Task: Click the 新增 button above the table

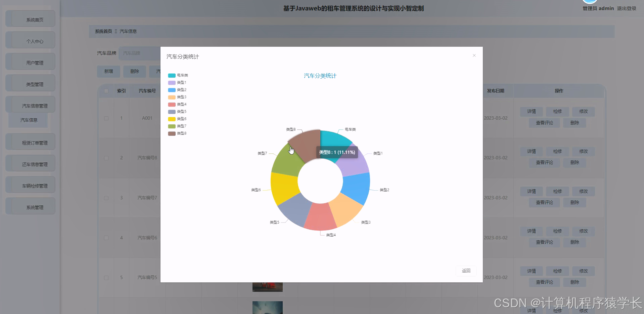Action: (108, 71)
